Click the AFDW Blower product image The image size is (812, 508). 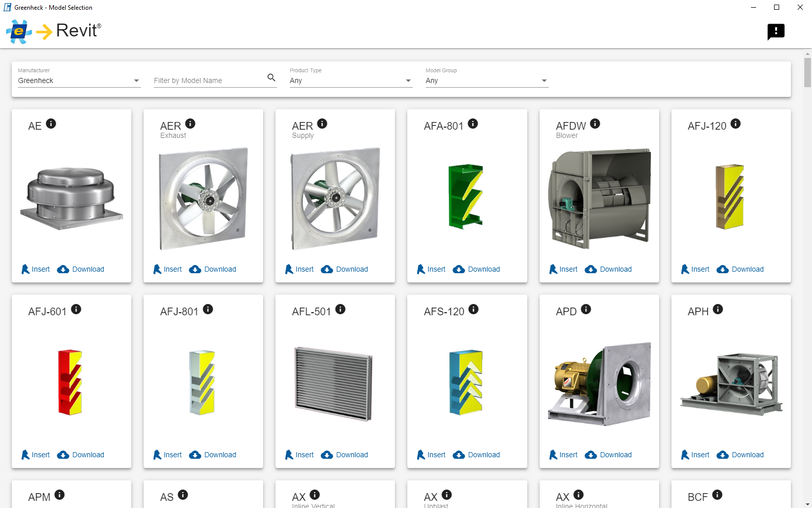(599, 199)
